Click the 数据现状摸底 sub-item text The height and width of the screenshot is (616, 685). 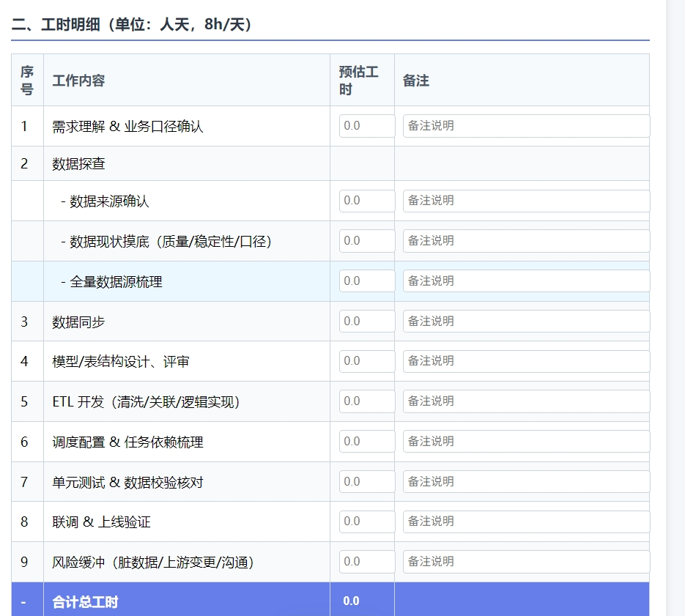171,242
